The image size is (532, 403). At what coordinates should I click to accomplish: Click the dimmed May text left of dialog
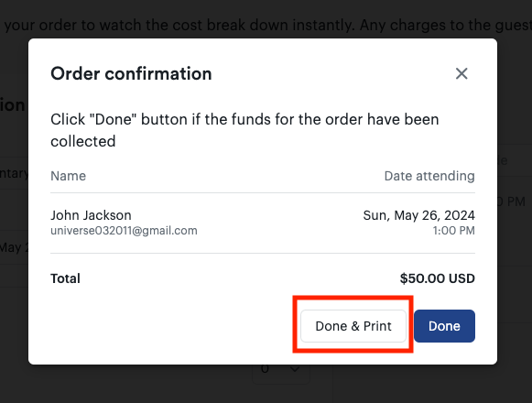pyautogui.click(x=11, y=247)
